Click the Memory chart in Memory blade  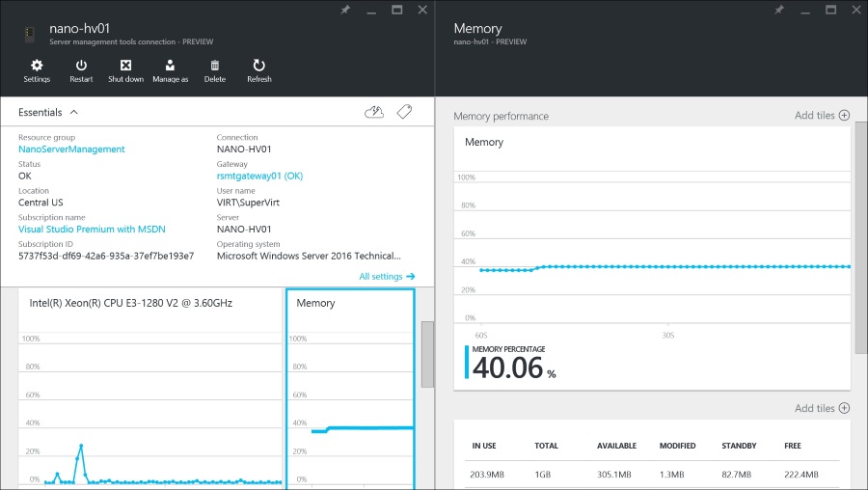652,259
